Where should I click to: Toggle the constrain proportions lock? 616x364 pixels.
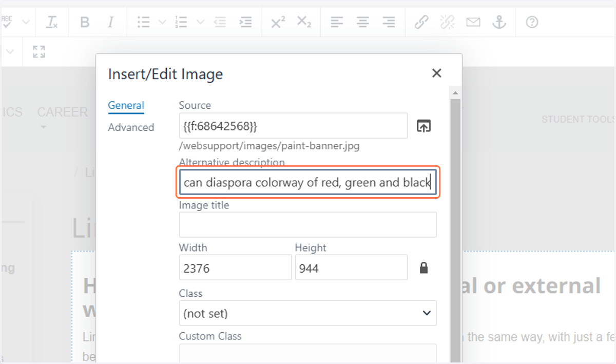pyautogui.click(x=423, y=267)
